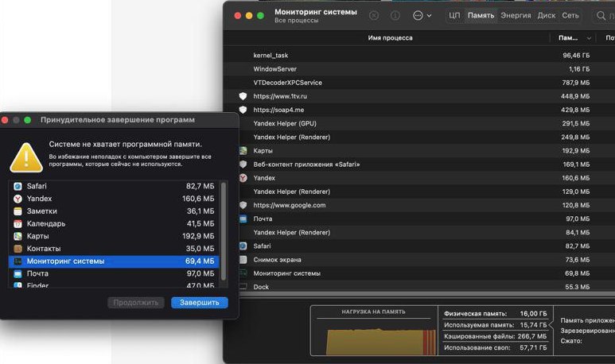Select Yandex in Force Quit list
The image size is (615, 364).
(x=114, y=199)
